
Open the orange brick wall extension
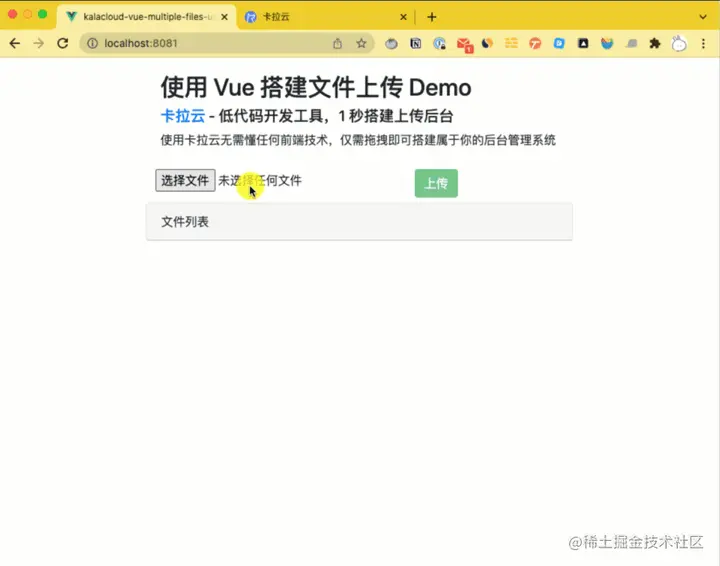coord(511,43)
